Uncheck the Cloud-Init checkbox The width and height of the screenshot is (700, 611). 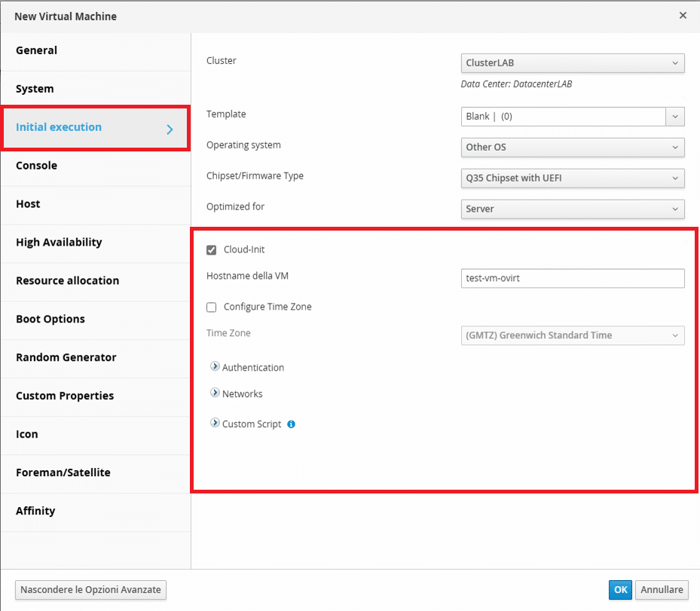(212, 250)
